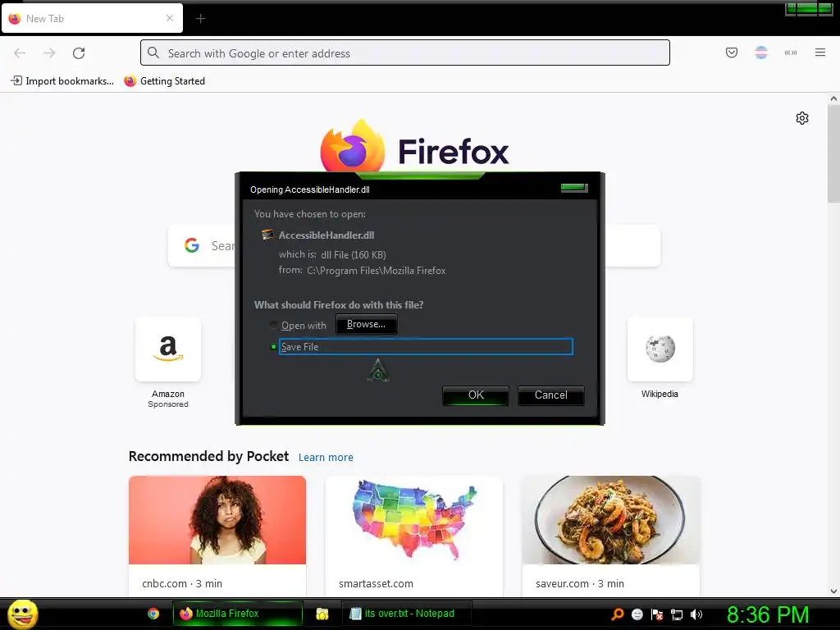Click the Firefox window green caption buttons
The height and width of the screenshot is (630, 840).
pos(809,8)
